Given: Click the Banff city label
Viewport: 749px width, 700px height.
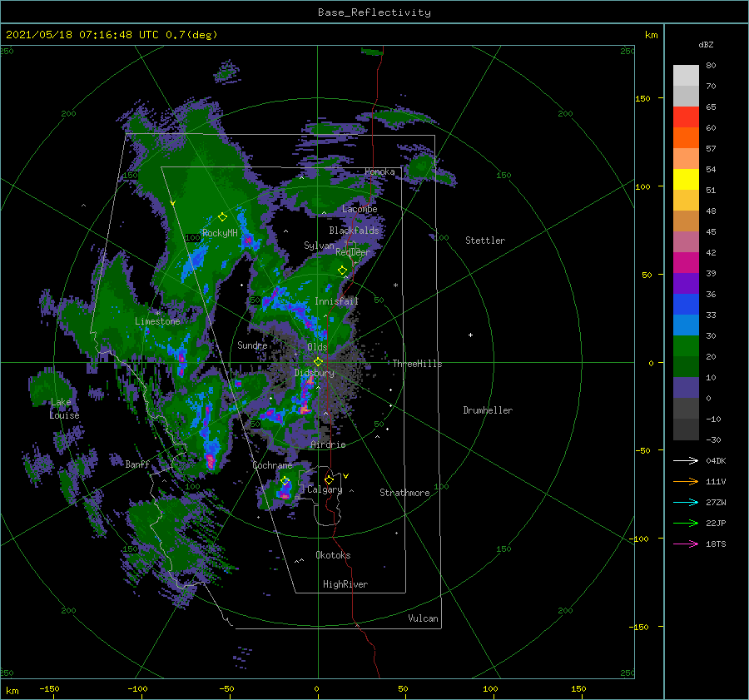Looking at the screenshot, I should [x=137, y=464].
